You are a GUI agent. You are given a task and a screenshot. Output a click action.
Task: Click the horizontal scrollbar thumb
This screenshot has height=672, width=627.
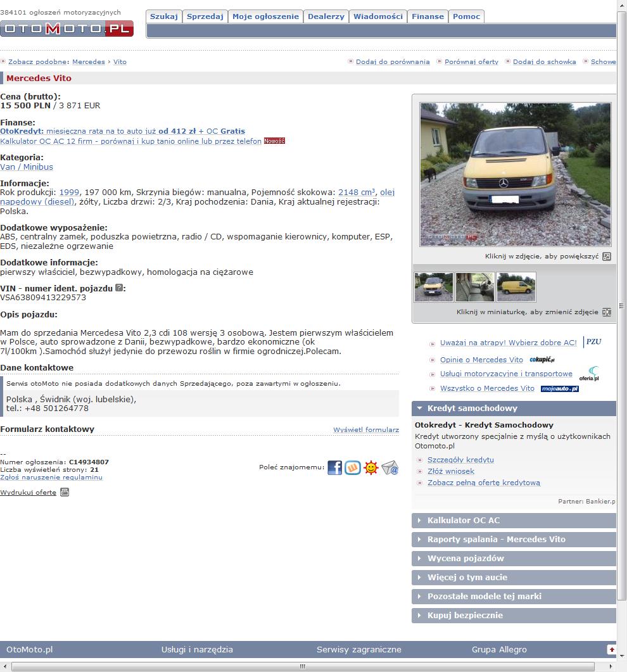pos(303,666)
